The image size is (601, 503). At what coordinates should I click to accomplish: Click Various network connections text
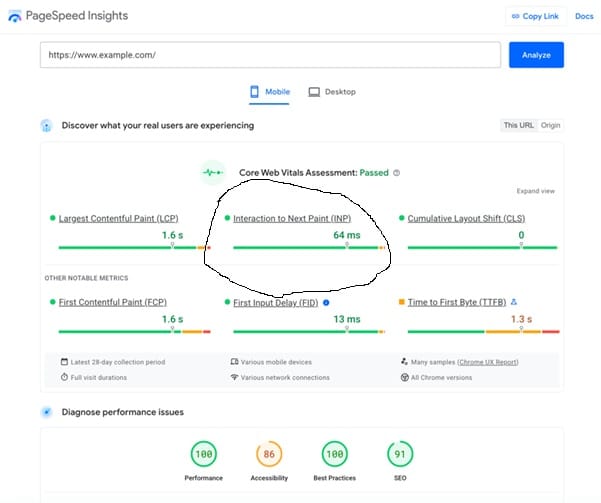pyautogui.click(x=285, y=378)
